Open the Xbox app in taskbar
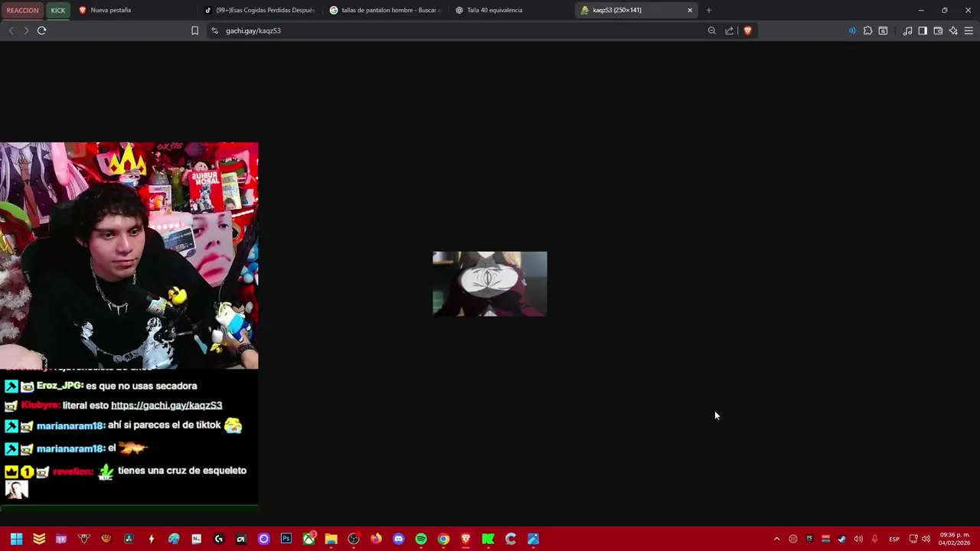This screenshot has height=551, width=980. [x=309, y=539]
